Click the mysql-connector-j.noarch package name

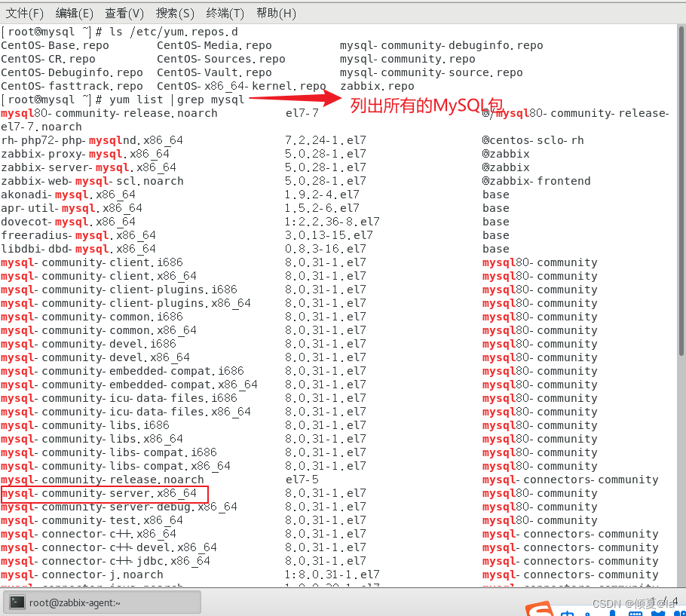(82, 575)
